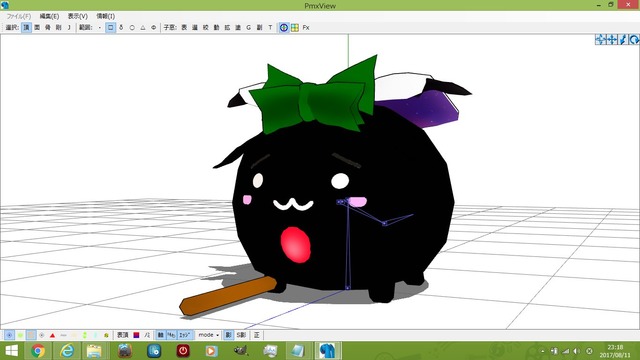The width and height of the screenshot is (640, 360).
Task: Open the 選 sub-window button
Action: coord(195,27)
